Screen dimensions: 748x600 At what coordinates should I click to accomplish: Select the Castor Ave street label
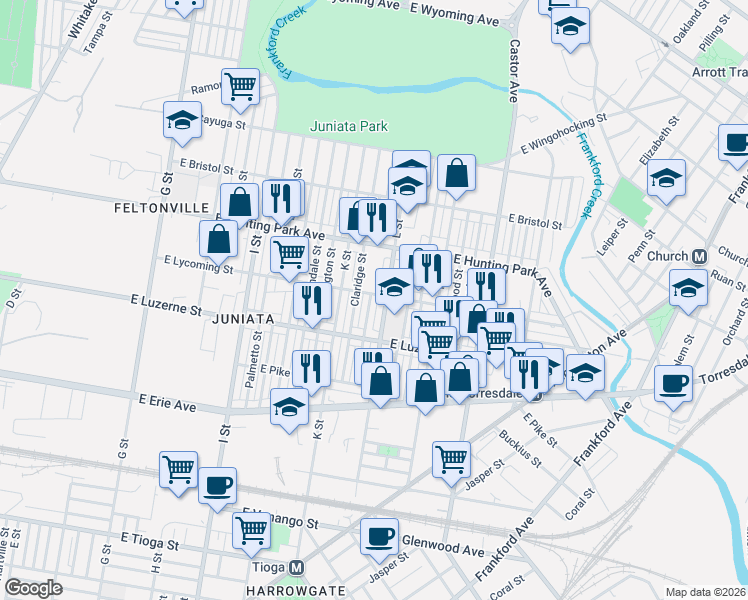click(514, 71)
